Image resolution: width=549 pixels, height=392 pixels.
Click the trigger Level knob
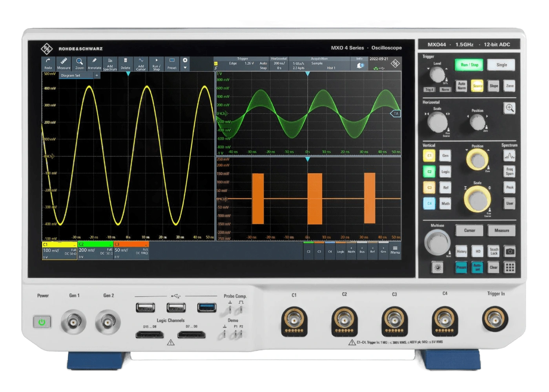437,75
